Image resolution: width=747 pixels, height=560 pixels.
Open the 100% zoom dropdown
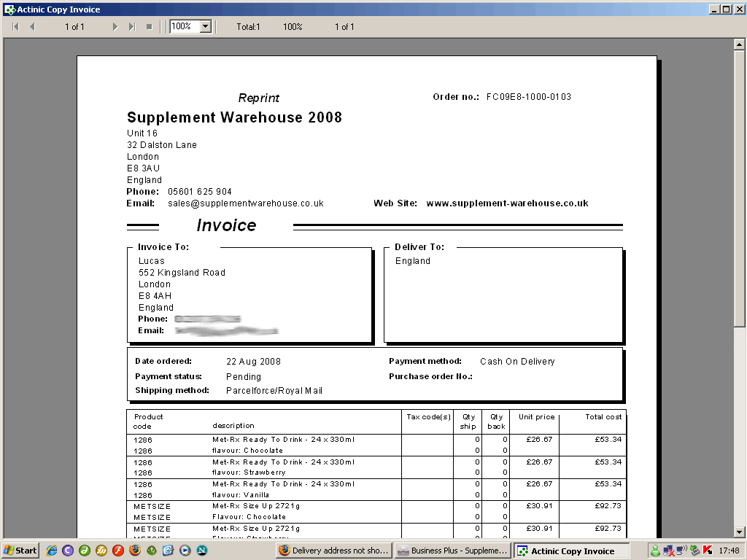click(x=205, y=27)
